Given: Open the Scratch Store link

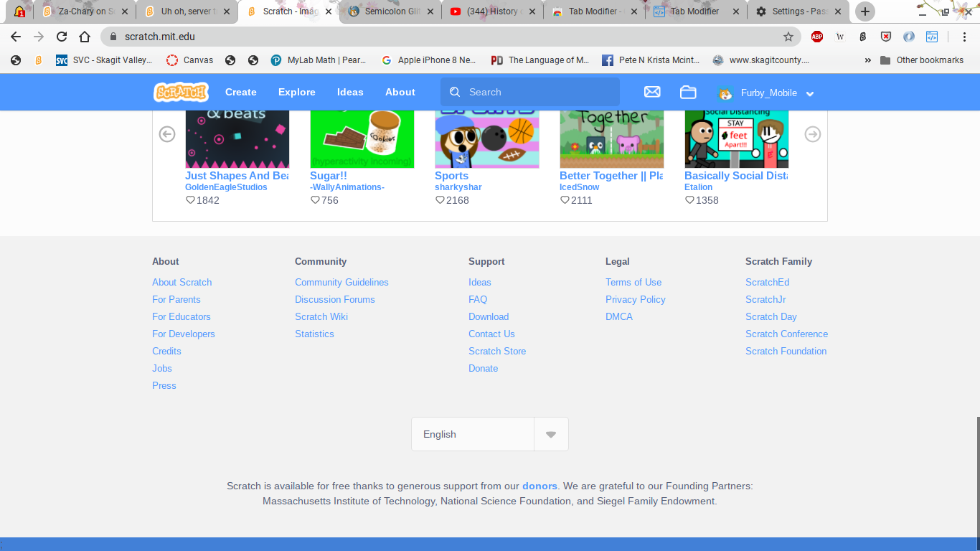Looking at the screenshot, I should tap(497, 351).
